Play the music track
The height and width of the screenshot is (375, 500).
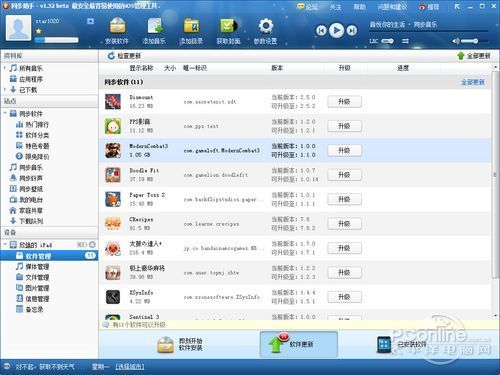pos(336,30)
